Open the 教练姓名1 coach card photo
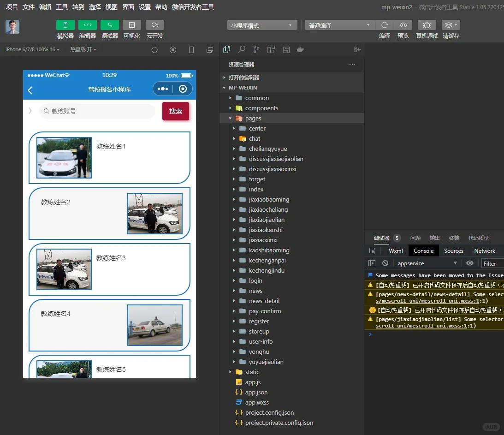Screen dimensions: 504x435 tap(64, 158)
